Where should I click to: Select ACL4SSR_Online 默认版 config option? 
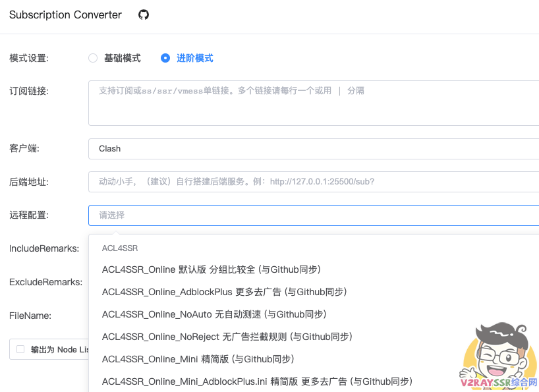pyautogui.click(x=211, y=269)
